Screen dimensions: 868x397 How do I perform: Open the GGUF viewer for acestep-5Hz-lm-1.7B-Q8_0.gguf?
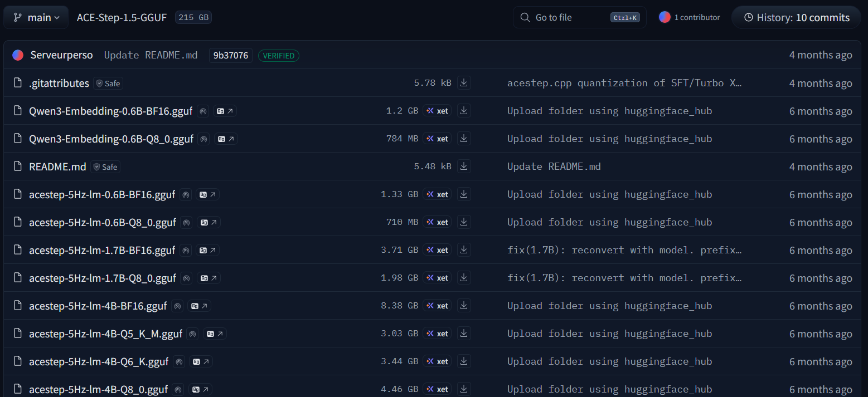[x=209, y=278]
